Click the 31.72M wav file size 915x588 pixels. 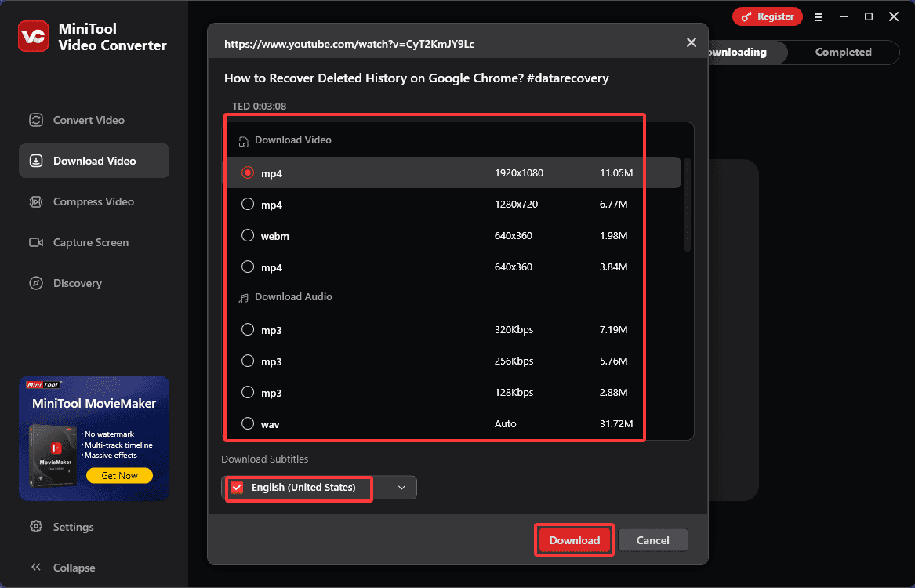click(x=616, y=424)
